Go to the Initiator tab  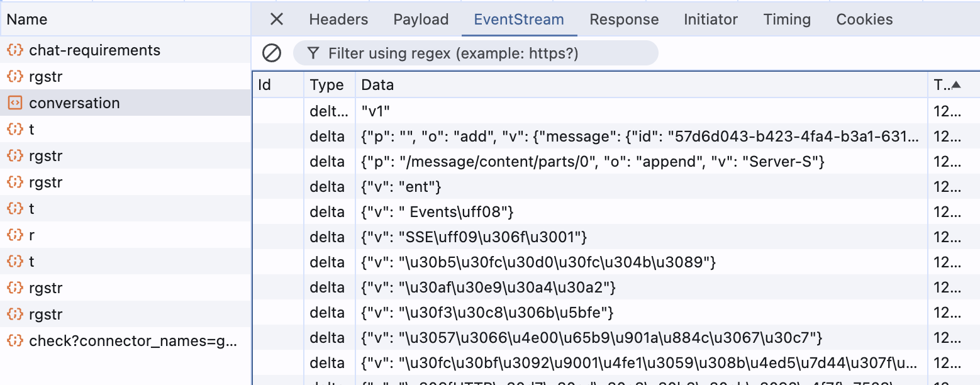[711, 20]
